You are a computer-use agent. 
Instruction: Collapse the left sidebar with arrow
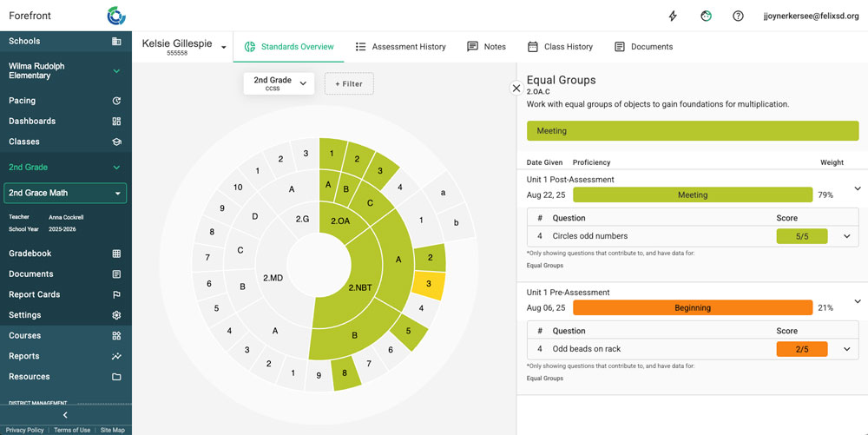(x=65, y=415)
